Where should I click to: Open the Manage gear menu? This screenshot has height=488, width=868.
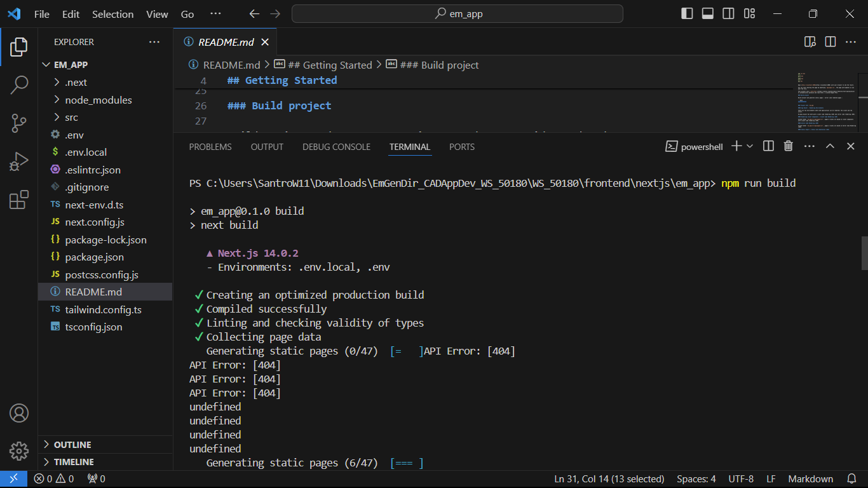19,451
